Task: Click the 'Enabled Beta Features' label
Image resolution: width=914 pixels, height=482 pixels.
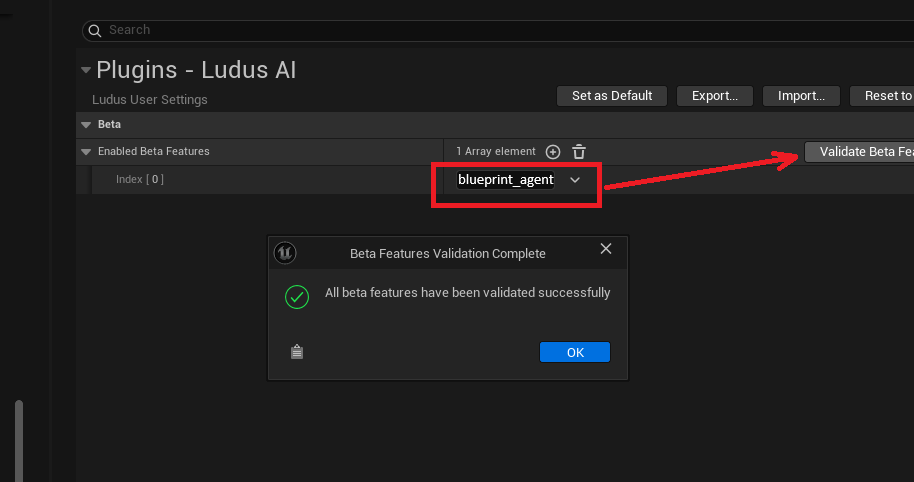Action: pos(154,152)
